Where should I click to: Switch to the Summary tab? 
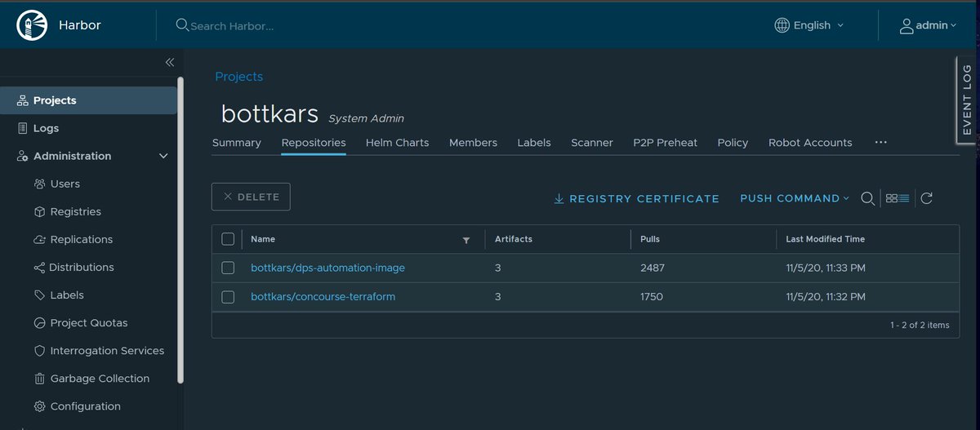point(237,142)
